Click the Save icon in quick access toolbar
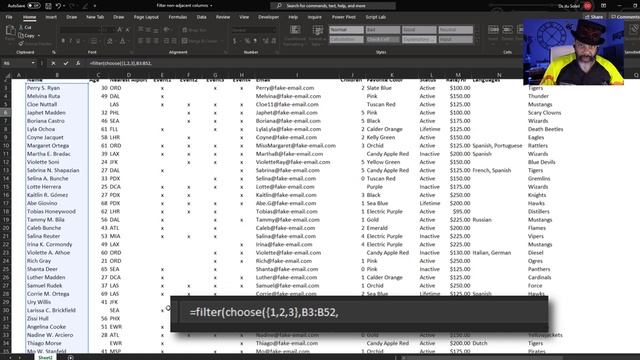The image size is (640, 360). [x=48, y=6]
